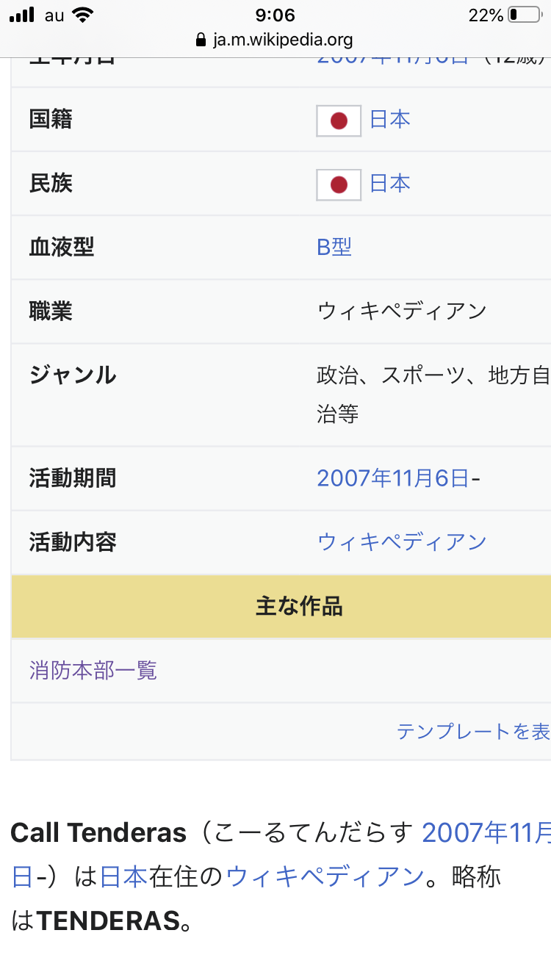Tap the battery icon in the status bar
Screen dimensions: 551x980
(523, 15)
